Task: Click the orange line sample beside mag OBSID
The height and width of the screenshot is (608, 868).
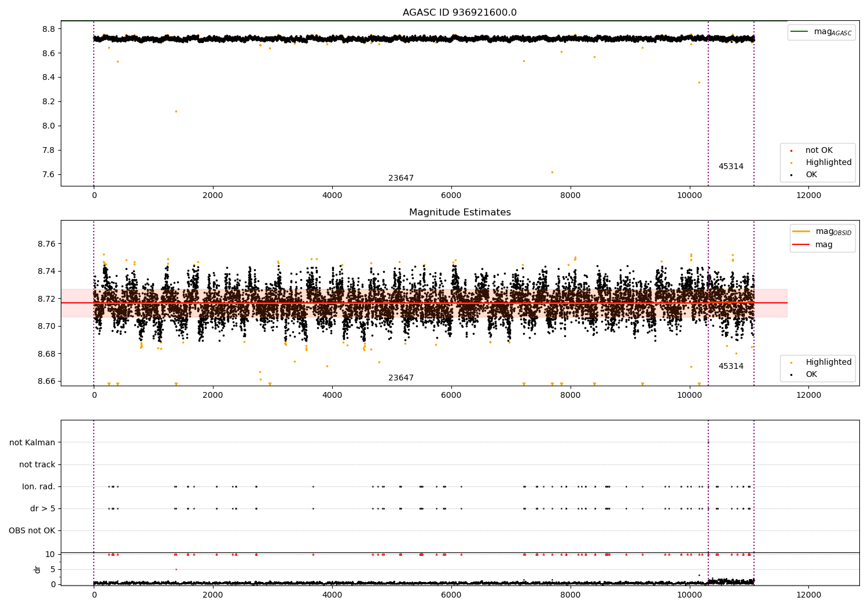Action: pyautogui.click(x=801, y=232)
